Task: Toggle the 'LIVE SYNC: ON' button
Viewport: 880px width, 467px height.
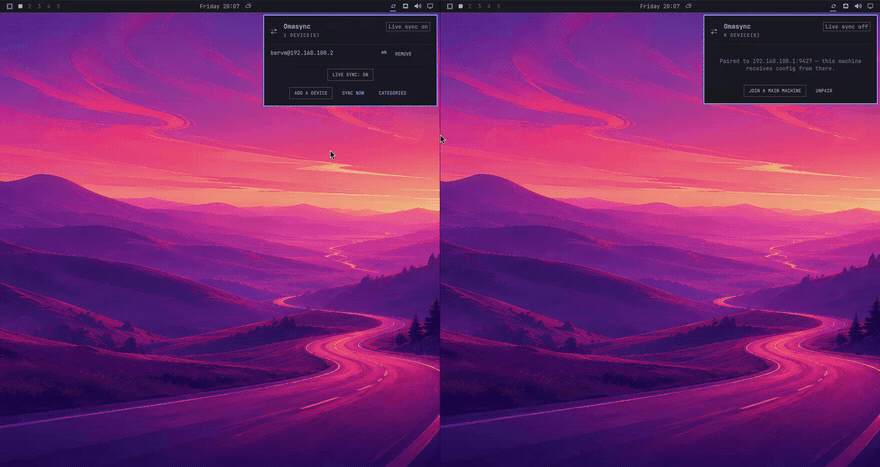Action: tap(350, 75)
